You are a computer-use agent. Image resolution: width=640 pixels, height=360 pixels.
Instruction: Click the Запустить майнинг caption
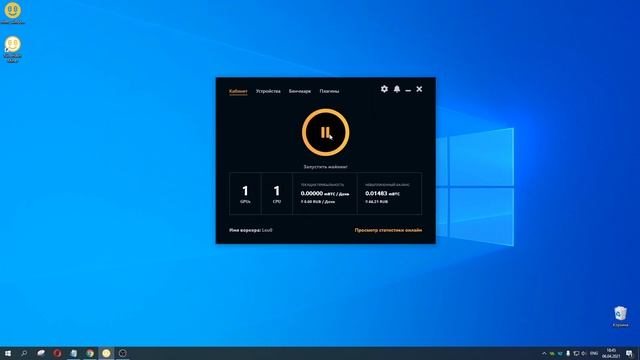pos(326,167)
